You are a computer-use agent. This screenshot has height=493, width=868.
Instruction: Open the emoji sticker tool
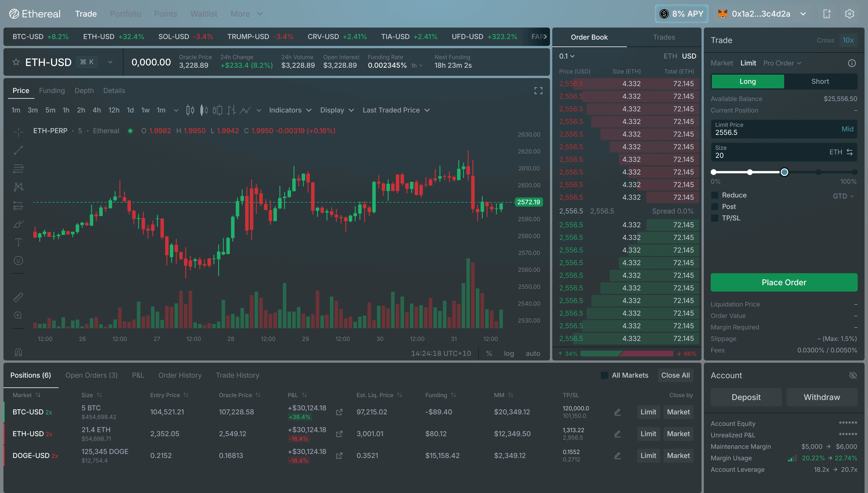[x=18, y=260]
